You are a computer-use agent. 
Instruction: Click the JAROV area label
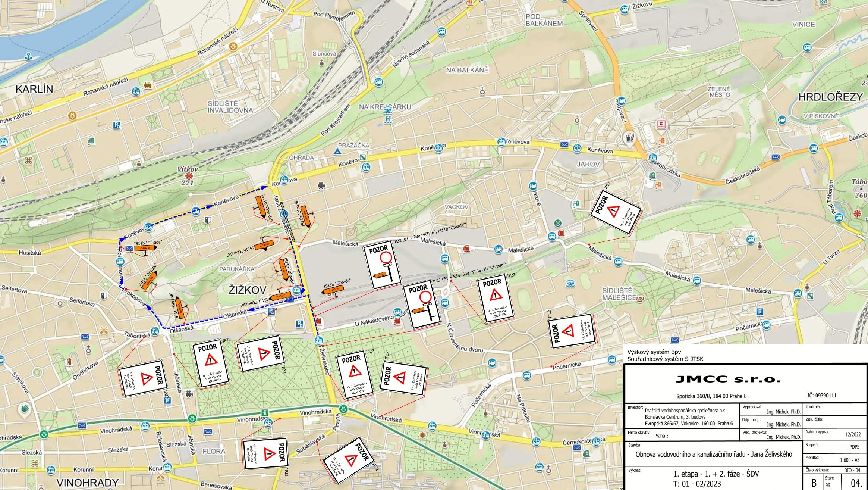tap(588, 164)
